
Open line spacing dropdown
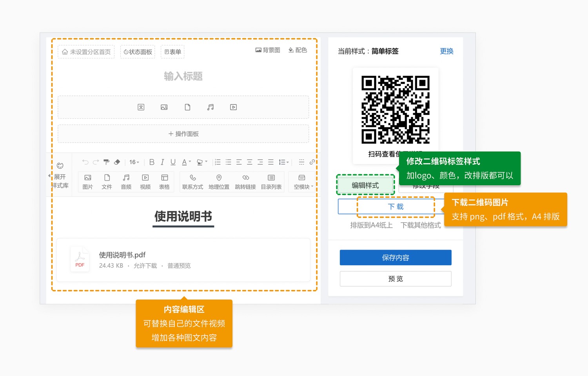pos(284,162)
